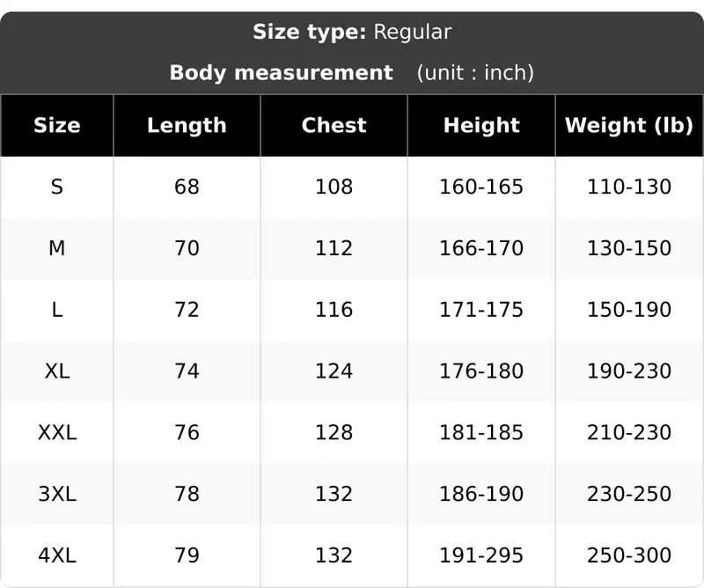Click the Body measurement label

281,73
